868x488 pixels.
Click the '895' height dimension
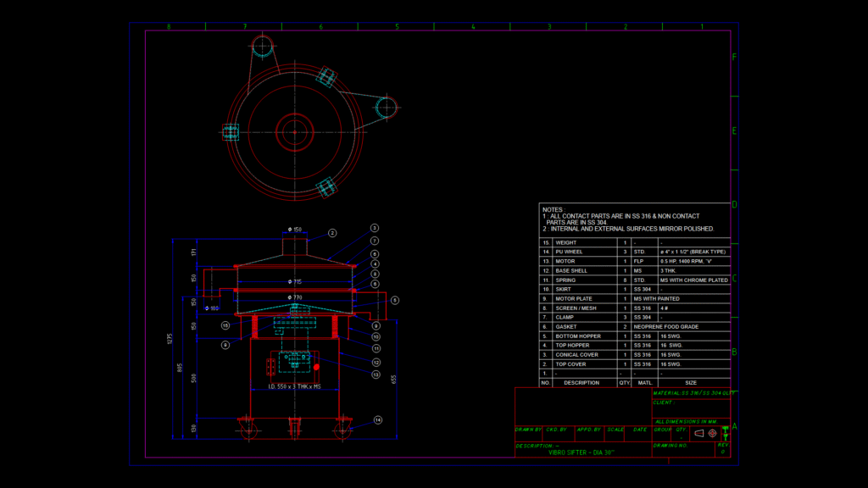point(180,368)
